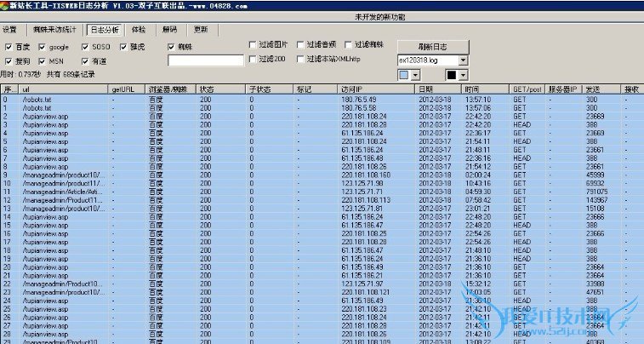Sort by the 状态 column header

pos(221,89)
